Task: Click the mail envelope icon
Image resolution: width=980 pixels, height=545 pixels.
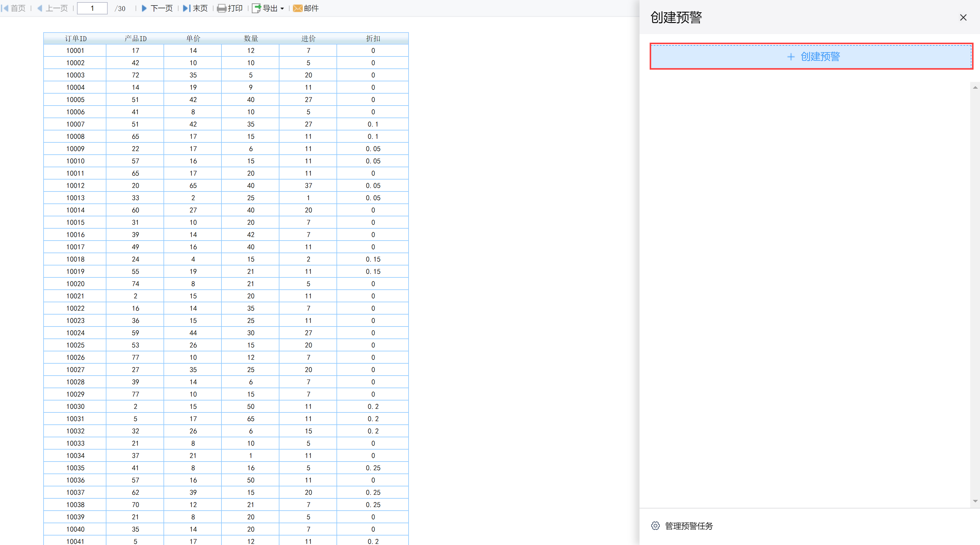Action: [x=298, y=8]
